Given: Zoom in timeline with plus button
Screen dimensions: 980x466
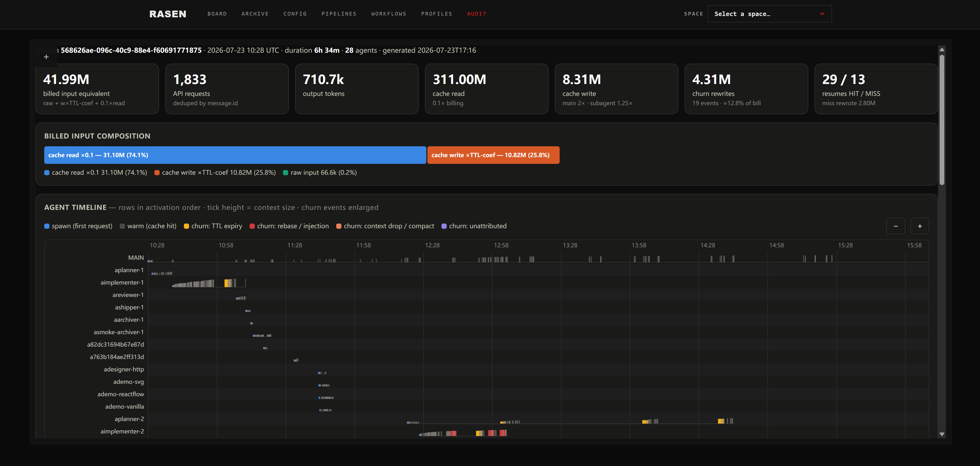Looking at the screenshot, I should coord(919,226).
